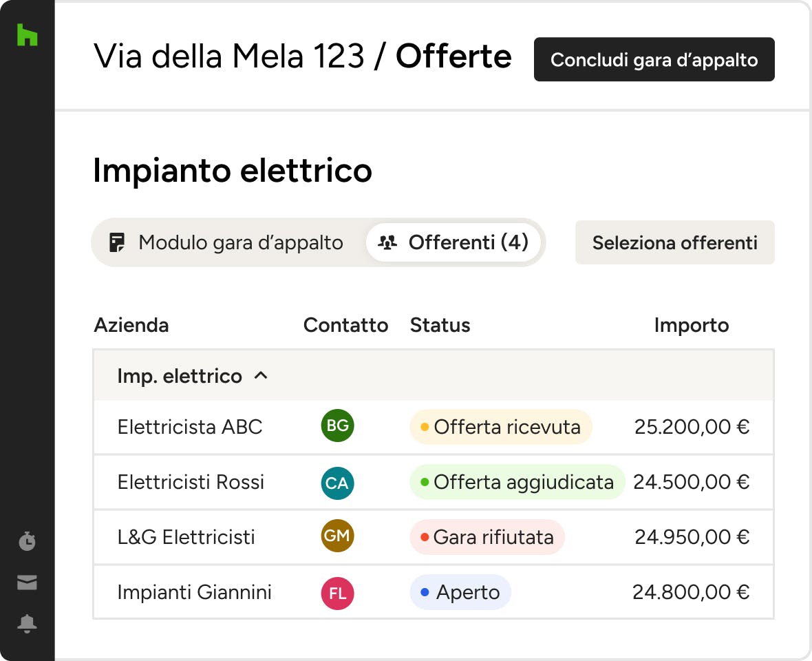
Task: Click the Gara rifiutata status badge
Action: tap(487, 537)
